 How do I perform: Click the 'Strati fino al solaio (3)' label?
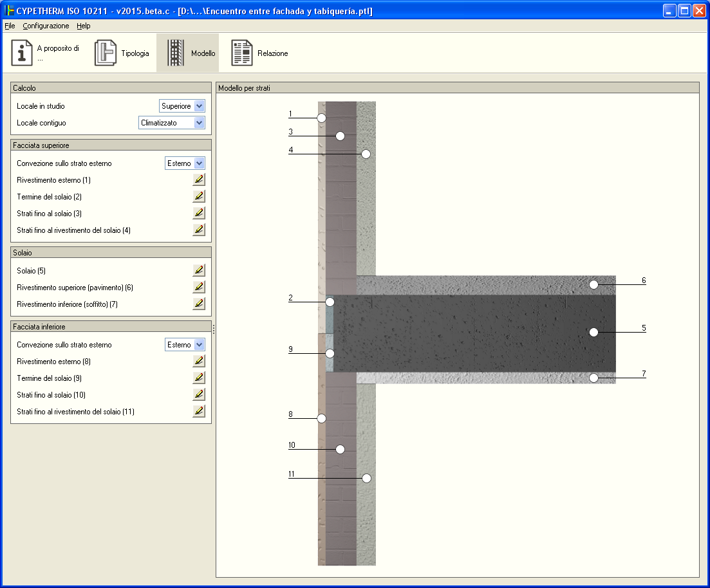pos(50,214)
